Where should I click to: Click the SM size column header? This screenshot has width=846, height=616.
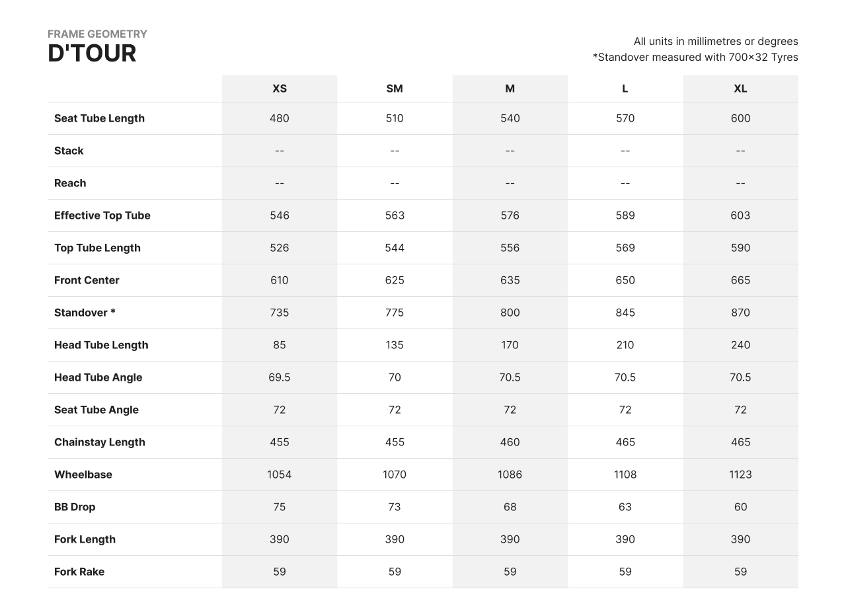tap(395, 89)
